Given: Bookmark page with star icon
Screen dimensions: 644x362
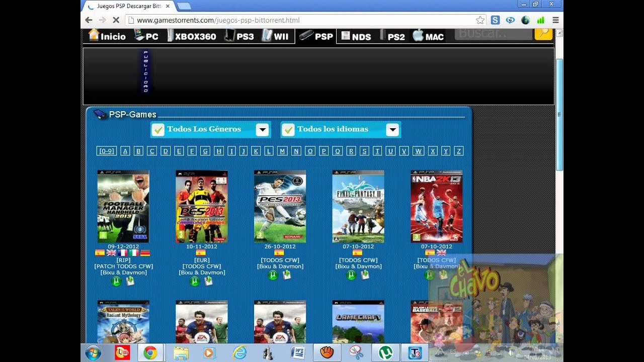Looking at the screenshot, I should (x=480, y=20).
